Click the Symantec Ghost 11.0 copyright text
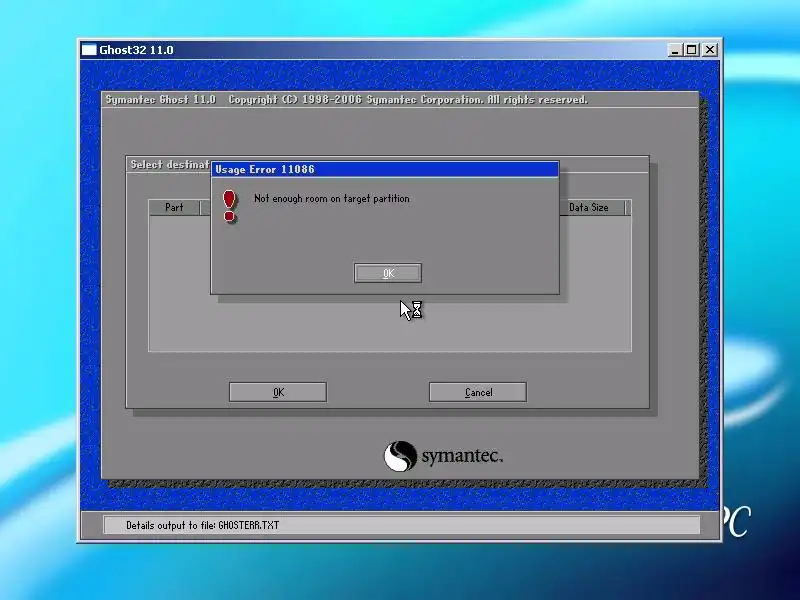 347,99
